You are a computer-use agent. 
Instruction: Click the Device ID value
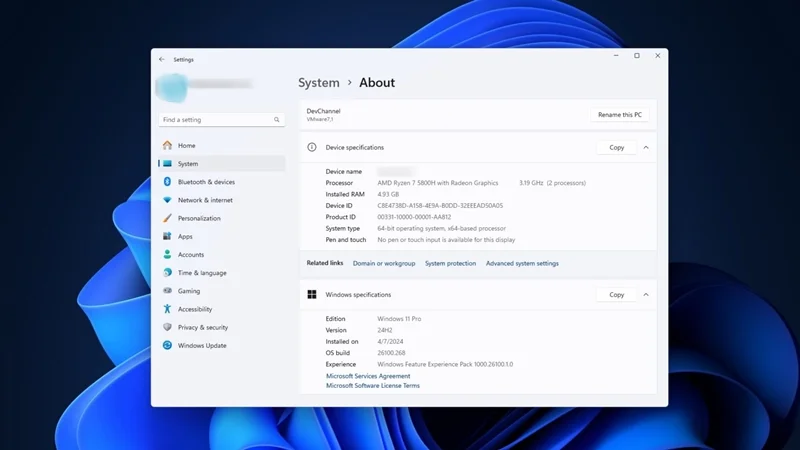[440, 206]
